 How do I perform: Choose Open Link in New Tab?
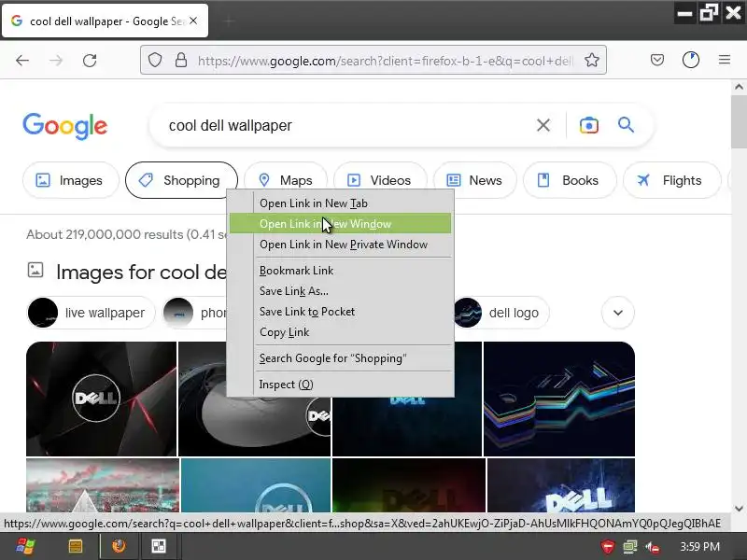[x=340, y=203]
